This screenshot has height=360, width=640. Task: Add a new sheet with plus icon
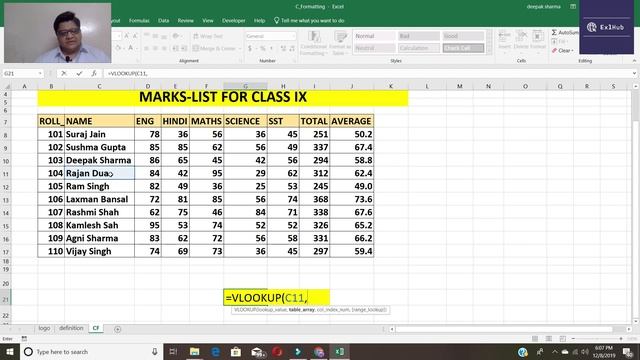tap(118, 329)
